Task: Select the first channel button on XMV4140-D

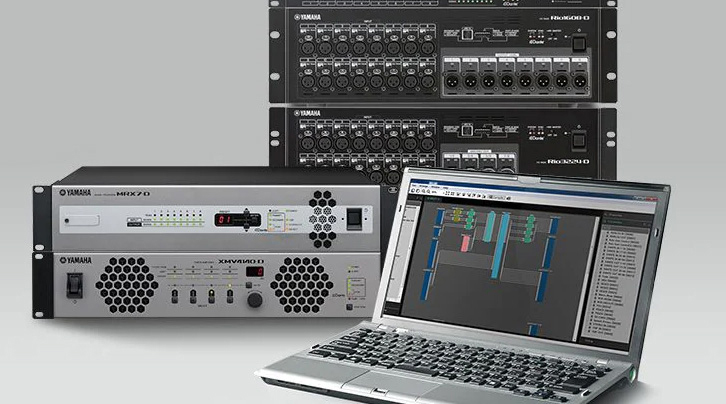Action: coord(175,296)
